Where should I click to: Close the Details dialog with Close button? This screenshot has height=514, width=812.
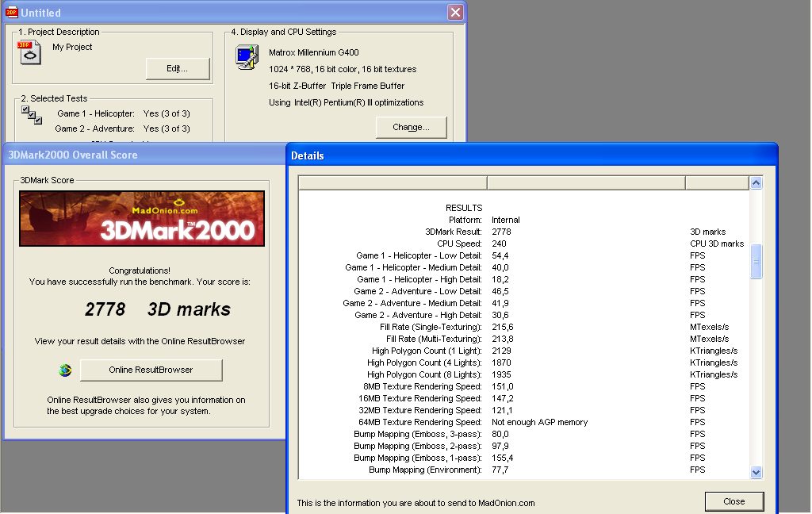734,501
